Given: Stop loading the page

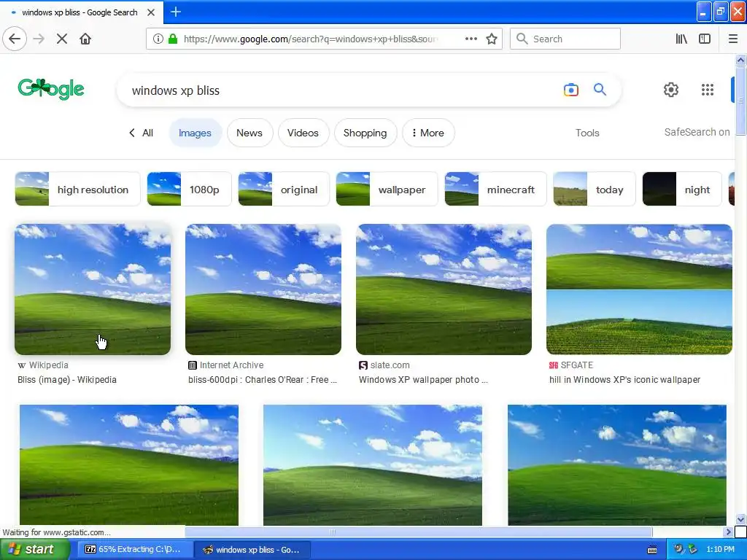Looking at the screenshot, I should (x=62, y=39).
